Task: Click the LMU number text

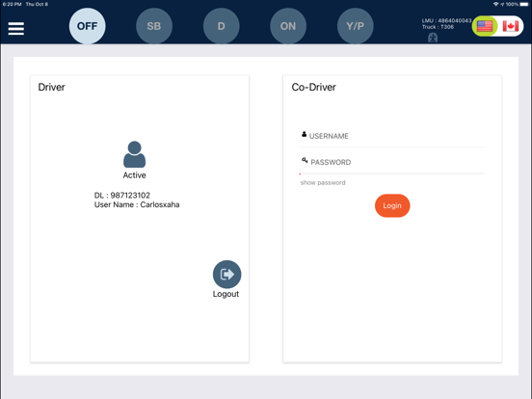Action: (446, 20)
